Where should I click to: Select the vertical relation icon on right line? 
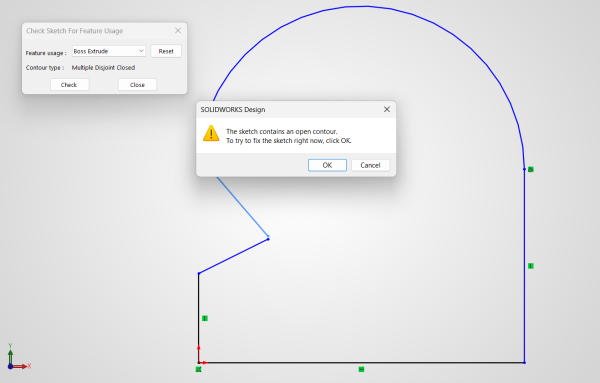[x=531, y=266]
